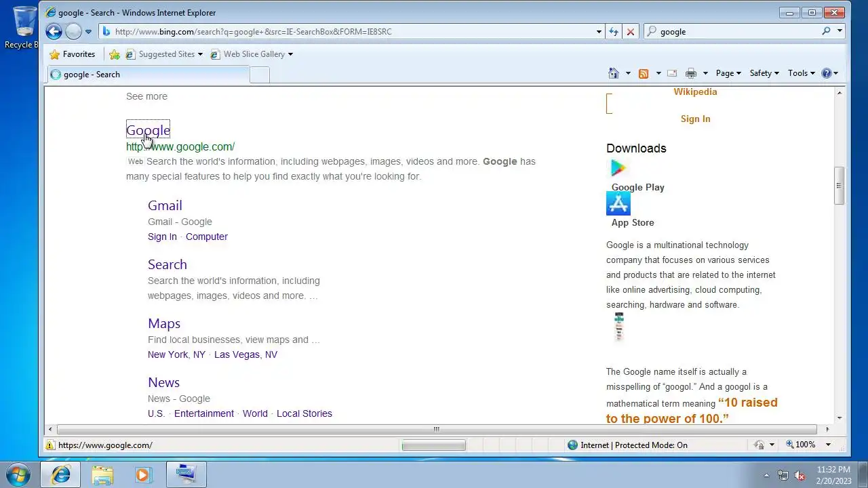The height and width of the screenshot is (488, 868).
Task: Click the App Store icon
Action: coord(618,203)
